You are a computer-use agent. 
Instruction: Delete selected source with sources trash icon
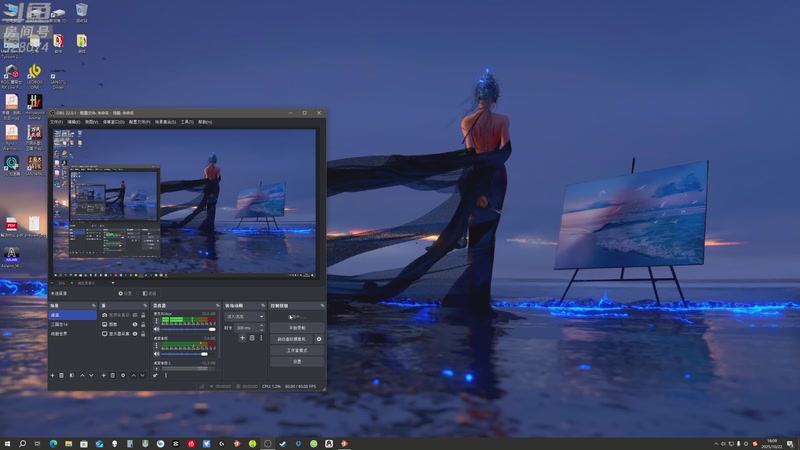[x=113, y=376]
